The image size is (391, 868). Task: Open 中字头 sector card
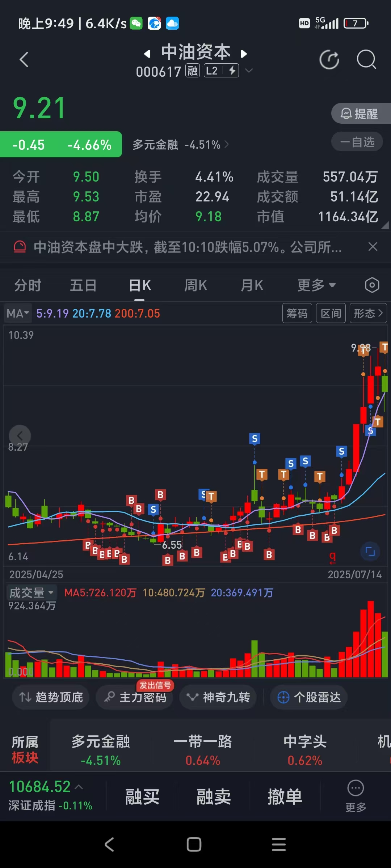[305, 751]
